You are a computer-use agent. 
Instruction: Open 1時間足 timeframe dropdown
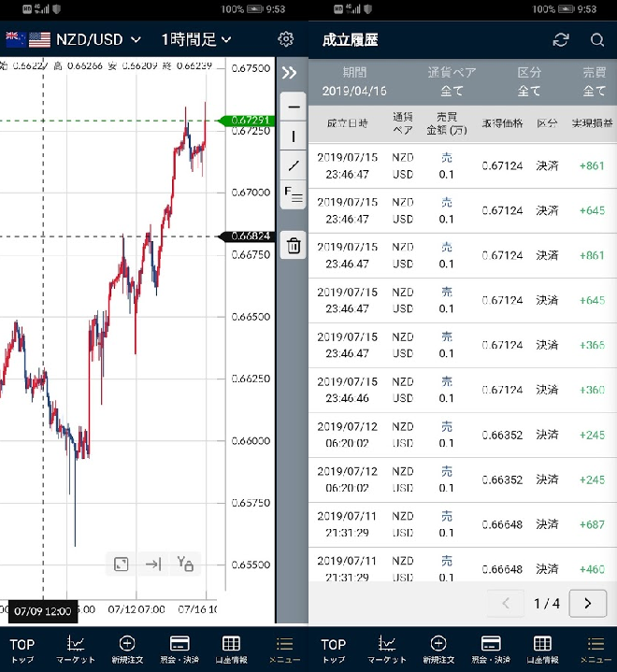pyautogui.click(x=196, y=40)
